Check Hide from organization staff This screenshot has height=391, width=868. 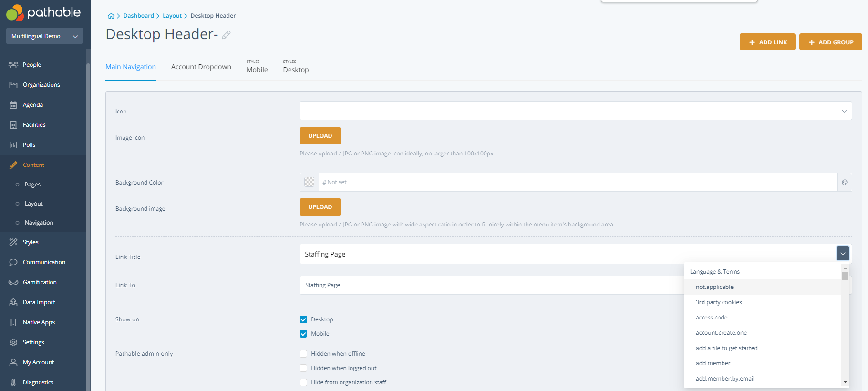[303, 382]
